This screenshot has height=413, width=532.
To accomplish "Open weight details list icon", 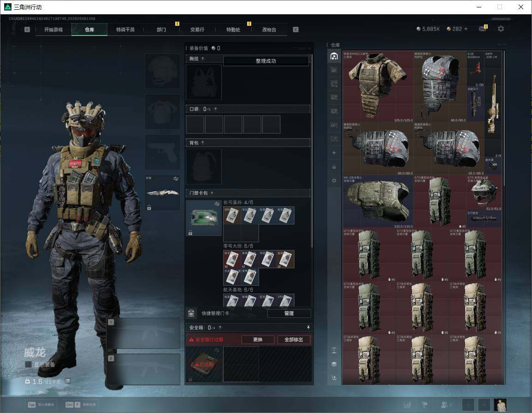I will (67, 381).
